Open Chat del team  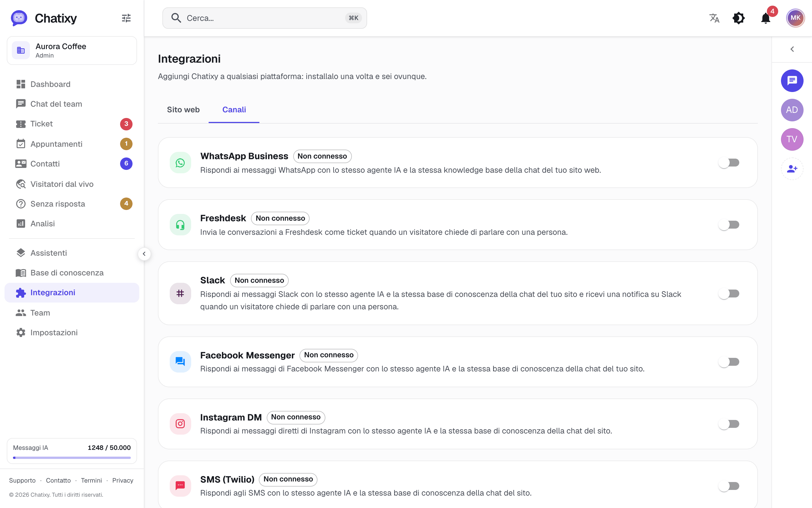(x=72, y=104)
